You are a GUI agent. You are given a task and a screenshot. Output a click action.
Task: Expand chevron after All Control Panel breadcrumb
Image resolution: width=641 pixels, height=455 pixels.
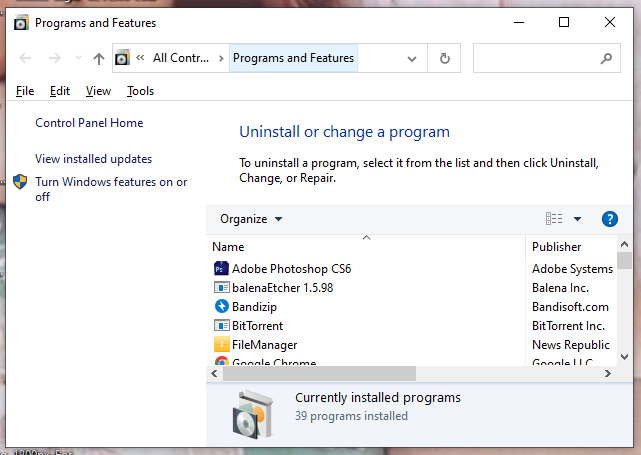click(221, 58)
